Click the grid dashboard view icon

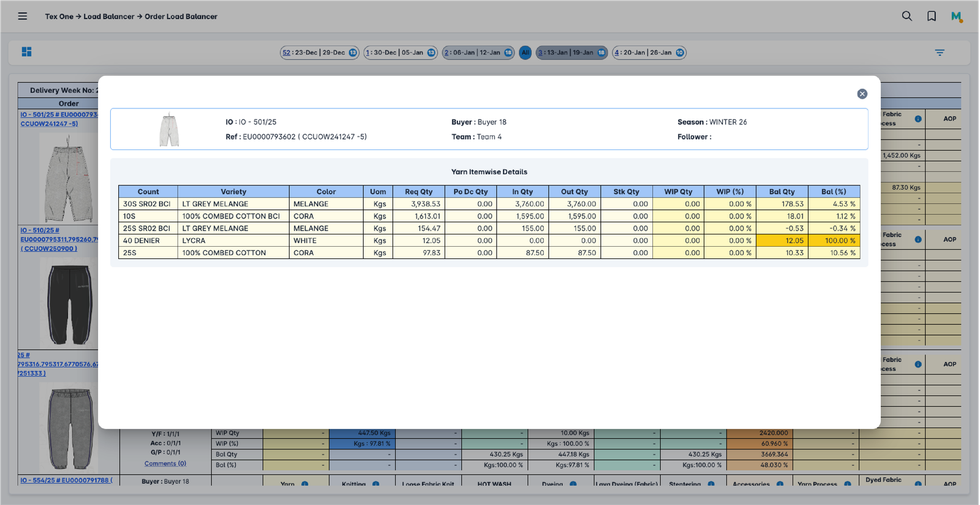[26, 52]
